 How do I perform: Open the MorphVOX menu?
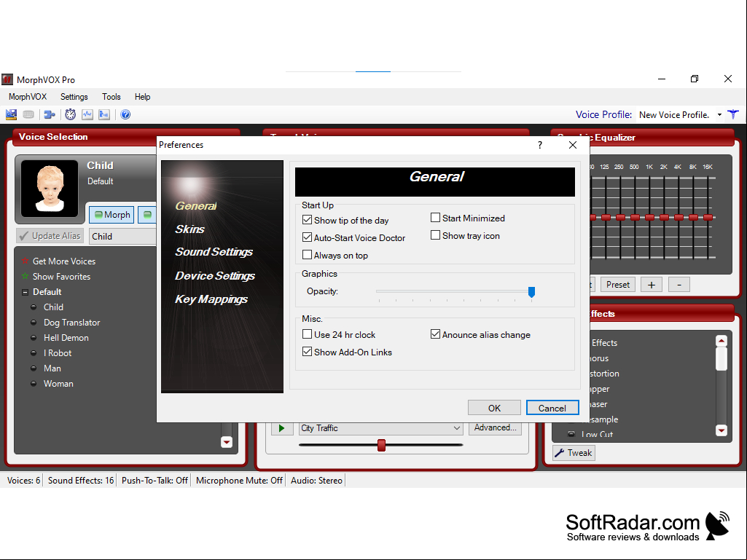point(28,97)
